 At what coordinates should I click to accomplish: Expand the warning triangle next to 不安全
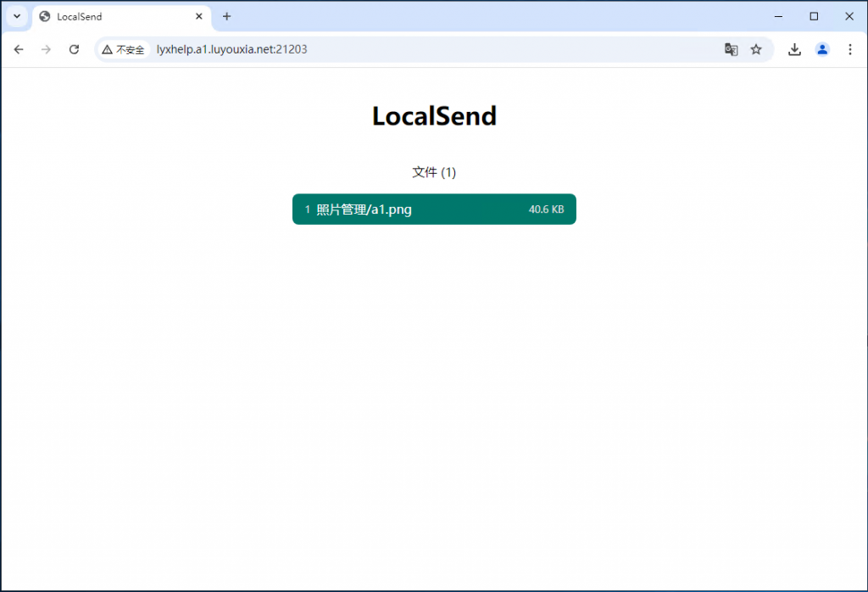coord(108,49)
